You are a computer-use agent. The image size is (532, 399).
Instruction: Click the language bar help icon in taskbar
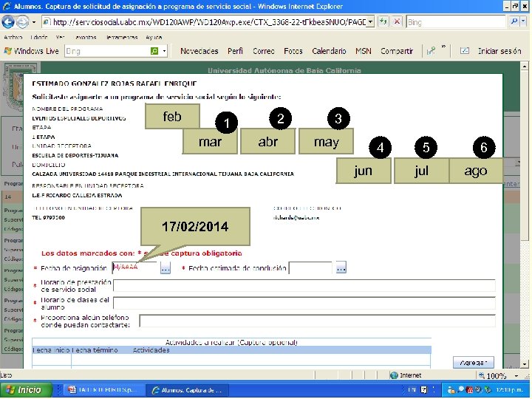(x=424, y=390)
